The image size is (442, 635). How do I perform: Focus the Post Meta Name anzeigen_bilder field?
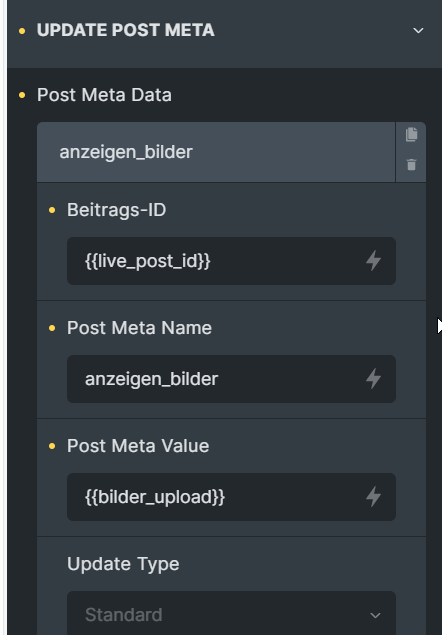[x=231, y=379]
